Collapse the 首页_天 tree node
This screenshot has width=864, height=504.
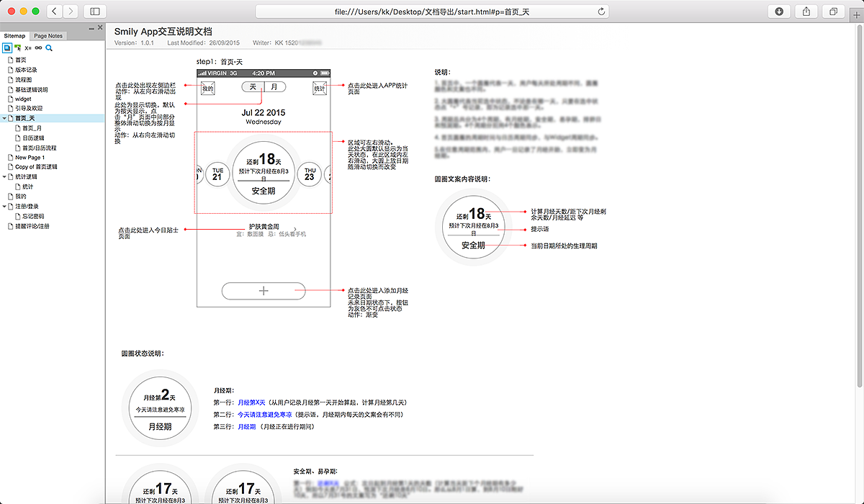(x=5, y=117)
